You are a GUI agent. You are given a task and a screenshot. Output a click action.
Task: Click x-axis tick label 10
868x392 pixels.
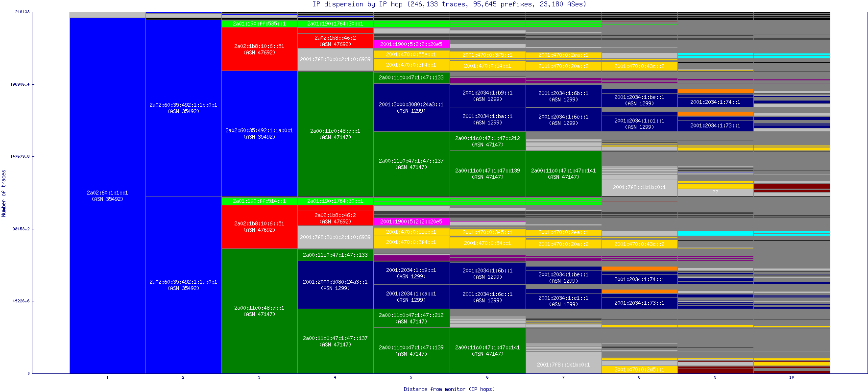(x=792, y=377)
